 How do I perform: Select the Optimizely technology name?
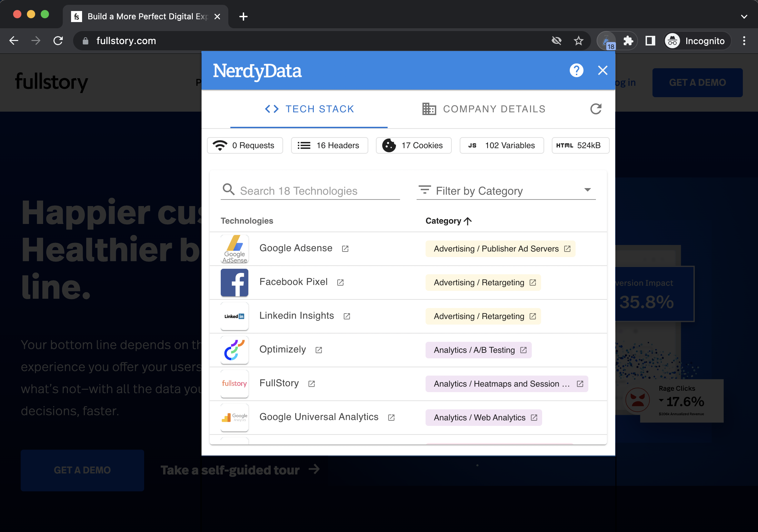(x=282, y=349)
